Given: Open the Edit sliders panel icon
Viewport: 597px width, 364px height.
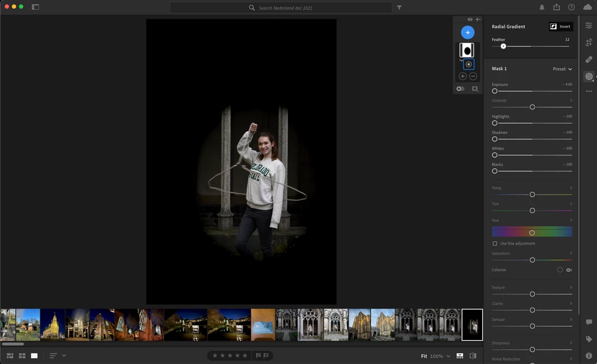Looking at the screenshot, I should (589, 26).
